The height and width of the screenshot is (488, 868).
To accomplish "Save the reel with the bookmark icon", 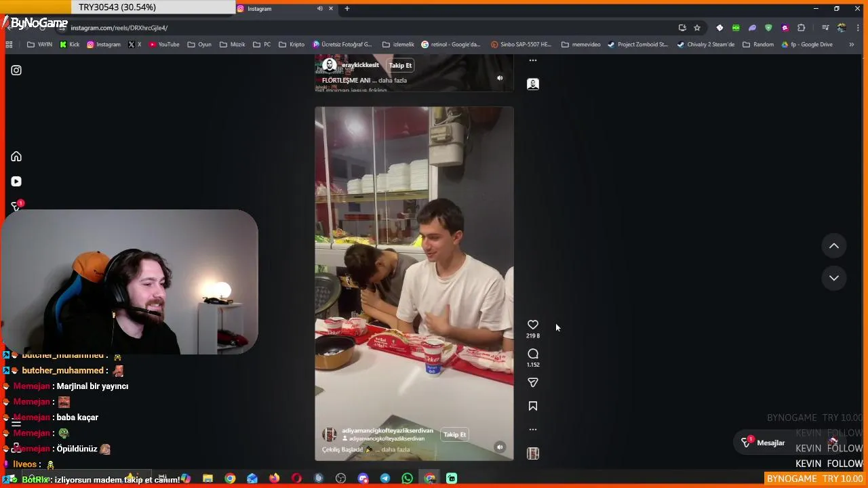I will point(533,406).
